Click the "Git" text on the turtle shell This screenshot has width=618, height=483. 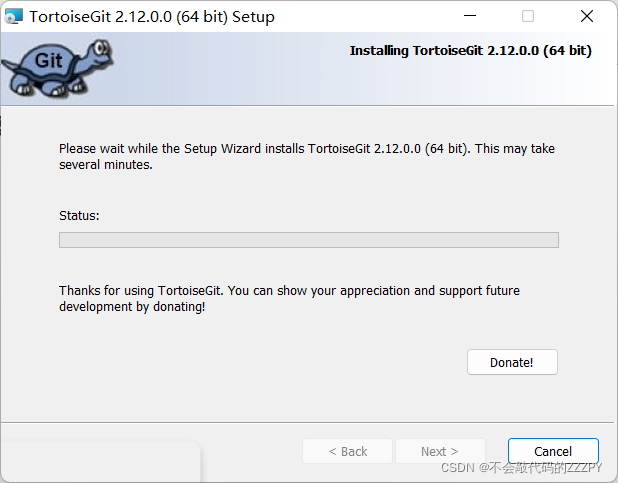tap(48, 61)
